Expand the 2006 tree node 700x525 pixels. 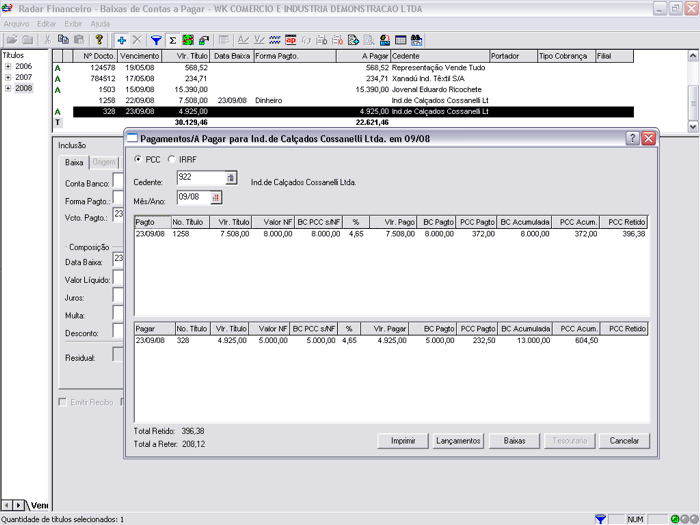point(8,66)
